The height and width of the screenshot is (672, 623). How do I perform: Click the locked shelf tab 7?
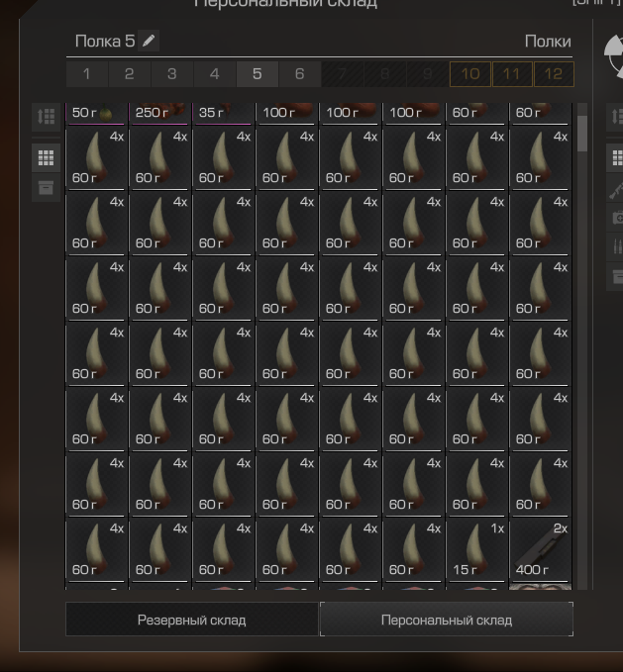click(342, 74)
